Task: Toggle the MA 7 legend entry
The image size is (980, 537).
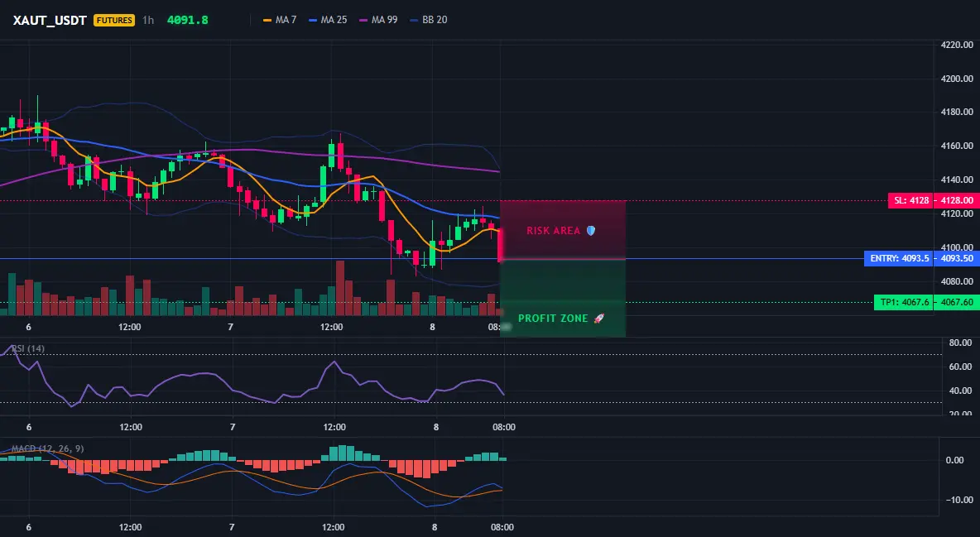Action: pyautogui.click(x=280, y=20)
